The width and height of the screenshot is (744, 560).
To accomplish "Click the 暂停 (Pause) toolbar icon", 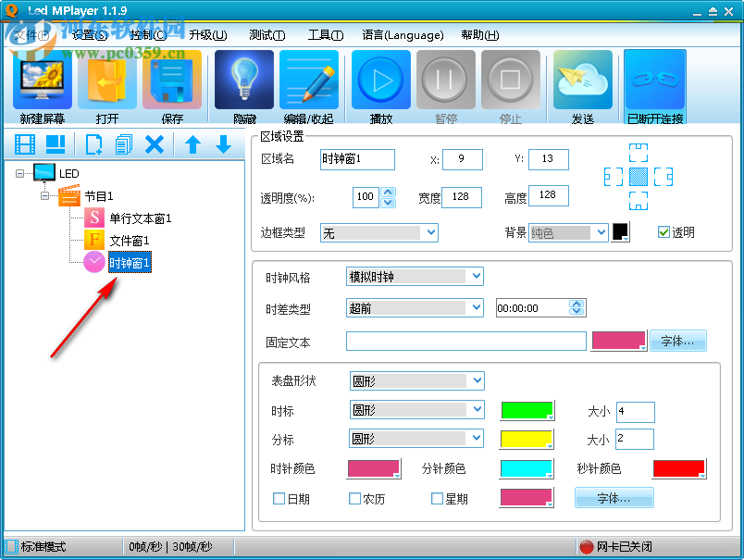I will pyautogui.click(x=445, y=79).
